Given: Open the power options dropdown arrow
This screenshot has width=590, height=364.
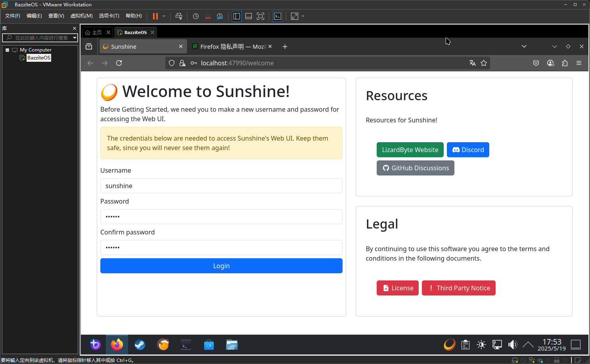Looking at the screenshot, I should pyautogui.click(x=164, y=16).
